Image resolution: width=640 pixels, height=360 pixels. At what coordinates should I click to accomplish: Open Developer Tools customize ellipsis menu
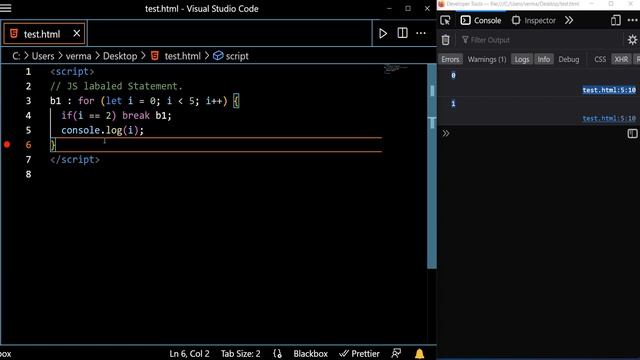click(x=633, y=20)
